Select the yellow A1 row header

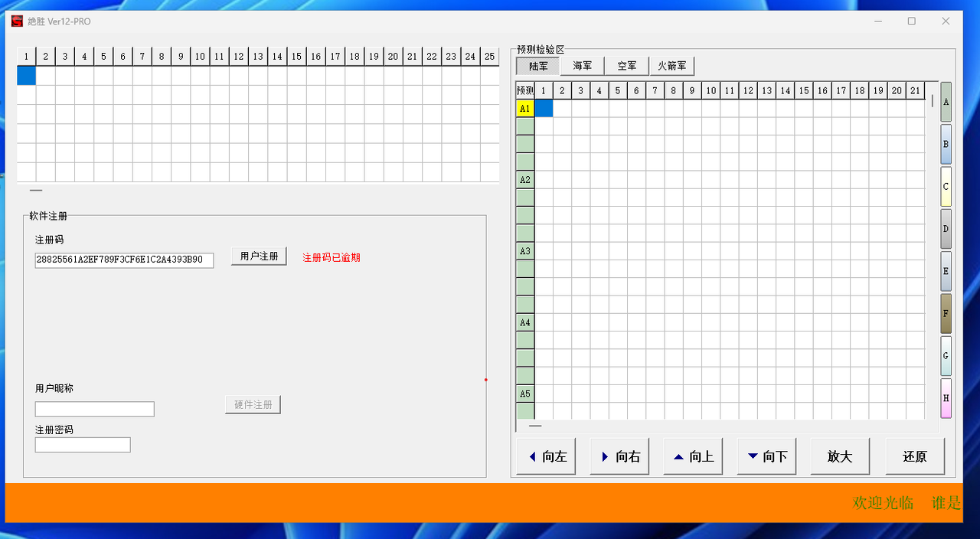coord(524,109)
